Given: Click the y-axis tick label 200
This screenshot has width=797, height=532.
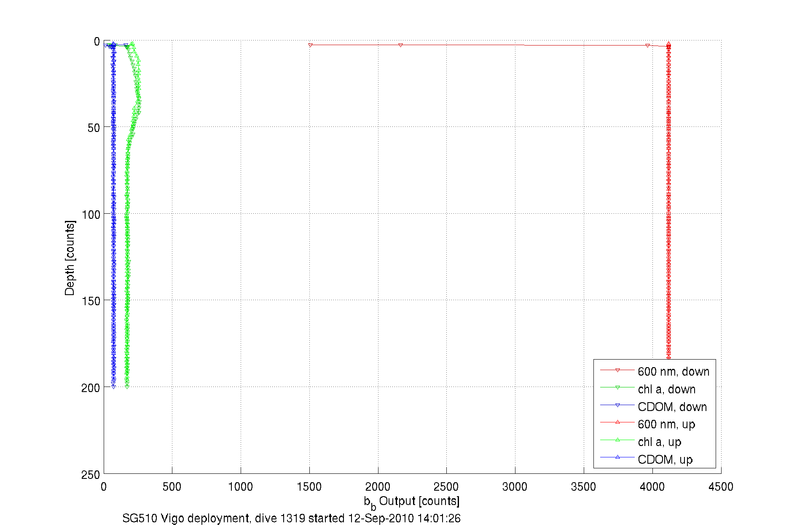Looking at the screenshot, I should tap(91, 388).
